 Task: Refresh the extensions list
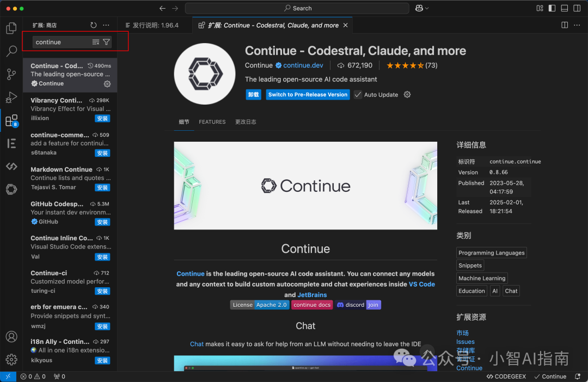point(94,25)
